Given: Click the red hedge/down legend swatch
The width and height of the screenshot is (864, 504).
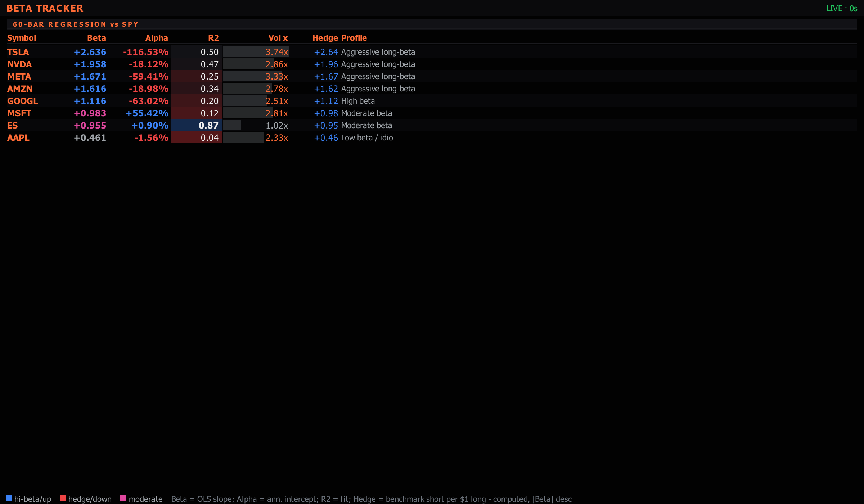Looking at the screenshot, I should 63,498.
